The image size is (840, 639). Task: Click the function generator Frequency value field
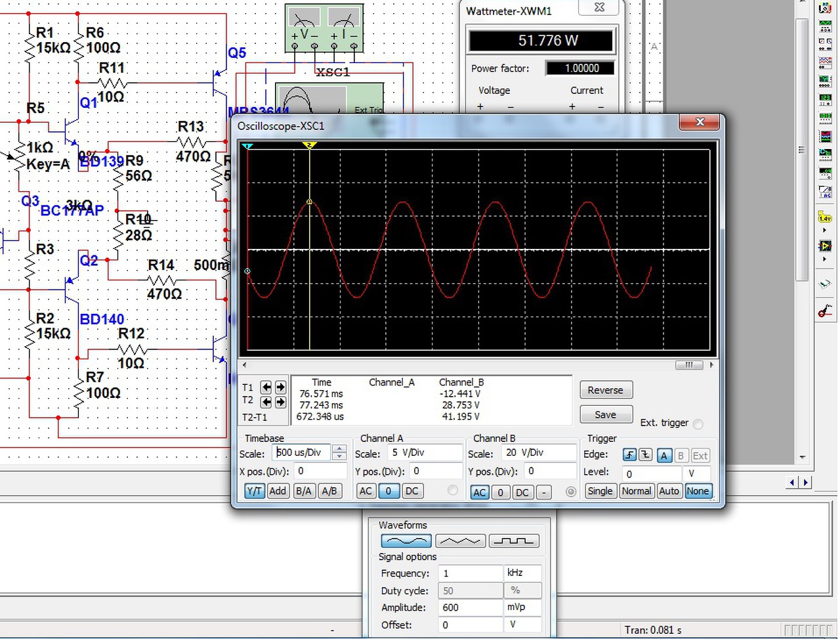[471, 573]
